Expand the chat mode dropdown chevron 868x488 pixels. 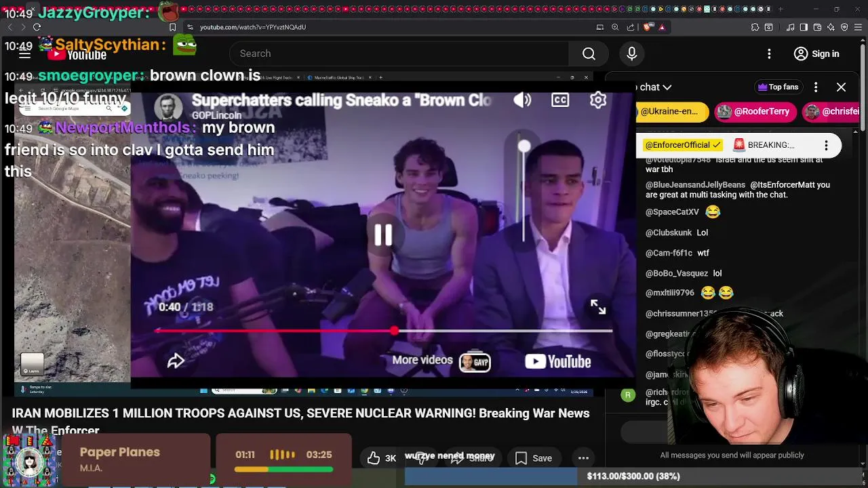pyautogui.click(x=667, y=87)
